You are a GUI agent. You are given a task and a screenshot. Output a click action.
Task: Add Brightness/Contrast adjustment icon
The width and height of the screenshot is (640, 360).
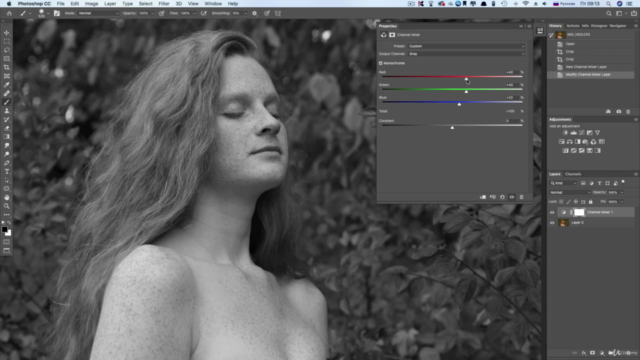tap(565, 133)
